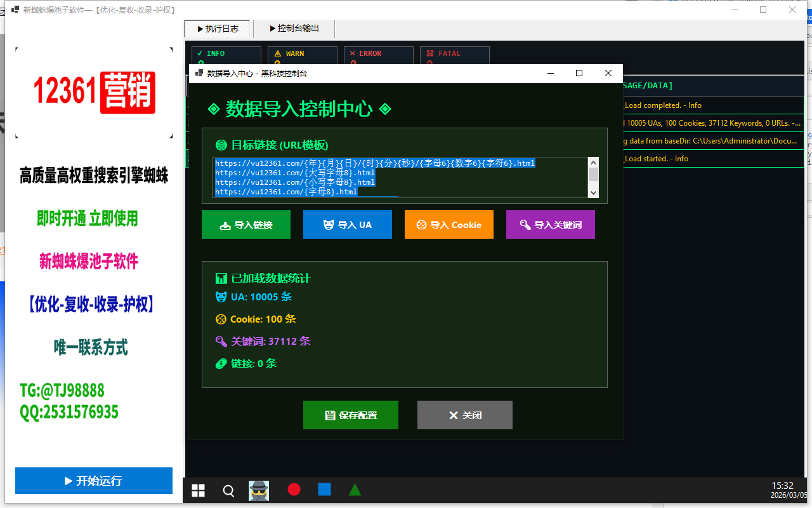The image size is (812, 508).
Task: Click the Import Links (导入链接) button
Action: (x=246, y=225)
